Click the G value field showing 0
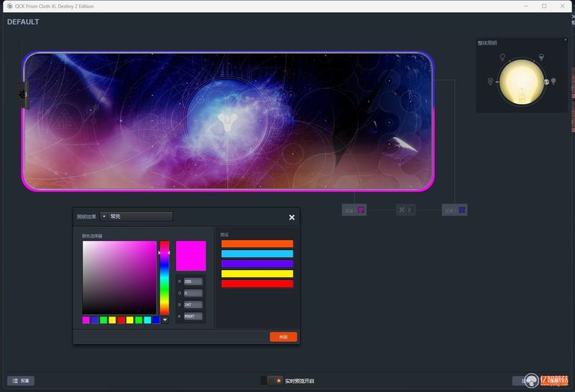575x392 pixels. (x=193, y=293)
